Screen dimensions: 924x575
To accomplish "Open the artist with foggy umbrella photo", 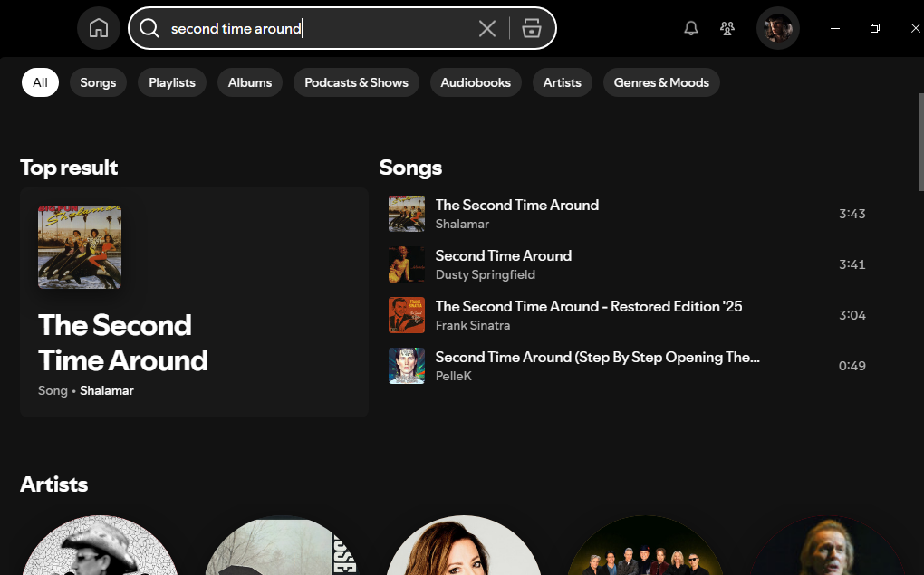I will [282, 545].
